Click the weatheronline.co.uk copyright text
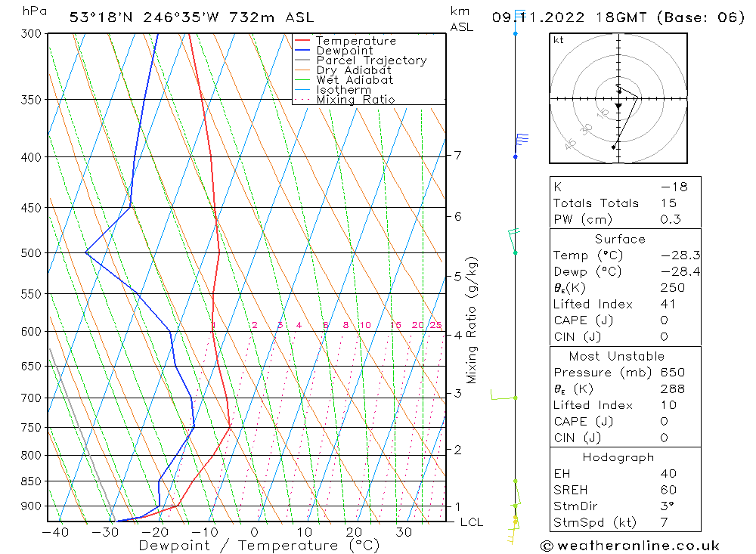The width and height of the screenshot is (756, 554). tap(630, 546)
